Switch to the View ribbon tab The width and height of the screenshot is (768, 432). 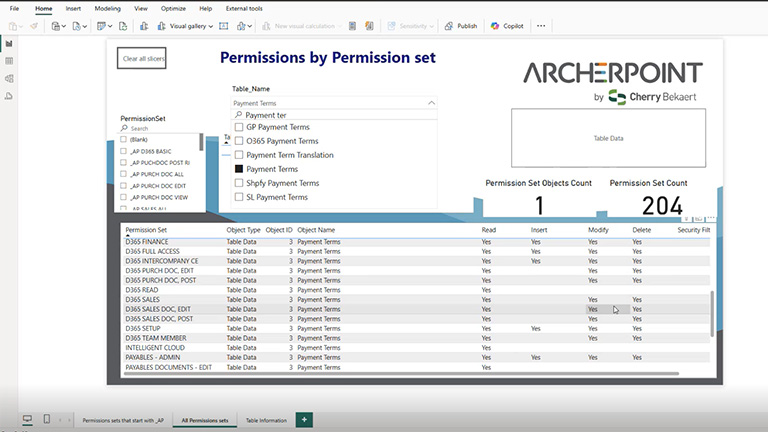[141, 8]
